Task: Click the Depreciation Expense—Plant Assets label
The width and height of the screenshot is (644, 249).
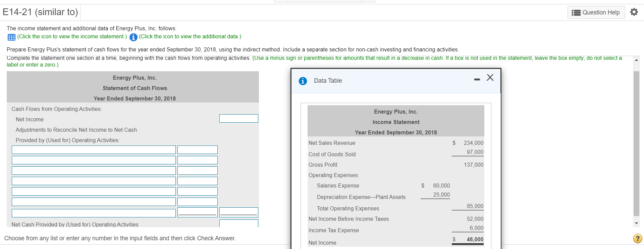Action: tap(361, 197)
